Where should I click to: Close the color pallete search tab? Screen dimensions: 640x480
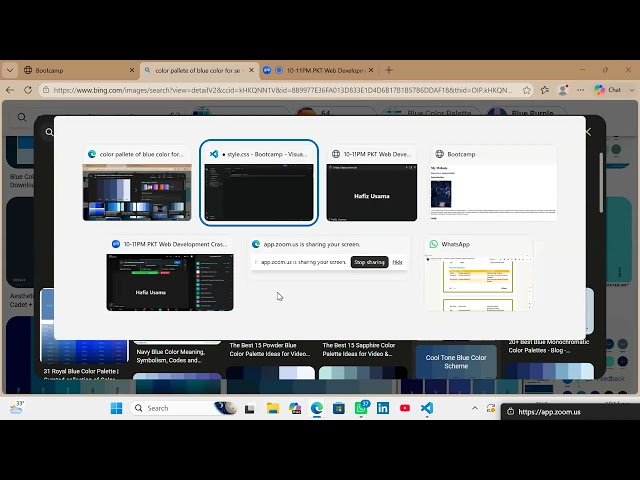point(251,70)
